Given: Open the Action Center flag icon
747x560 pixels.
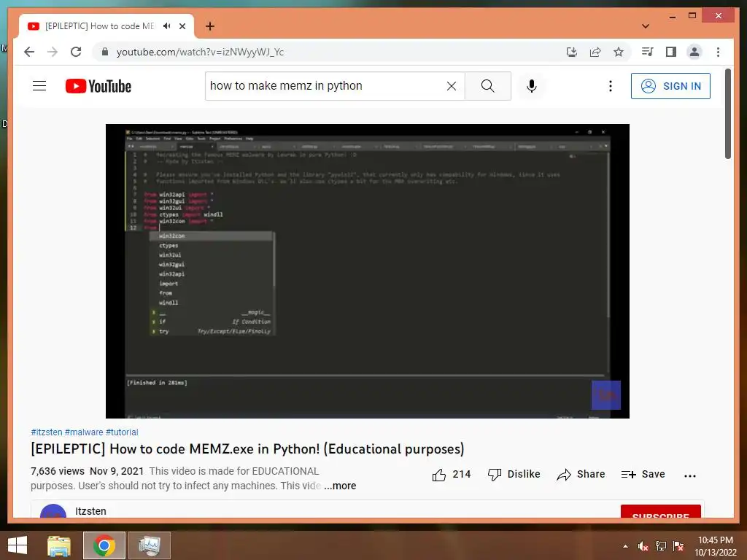Looking at the screenshot, I should coord(678,546).
